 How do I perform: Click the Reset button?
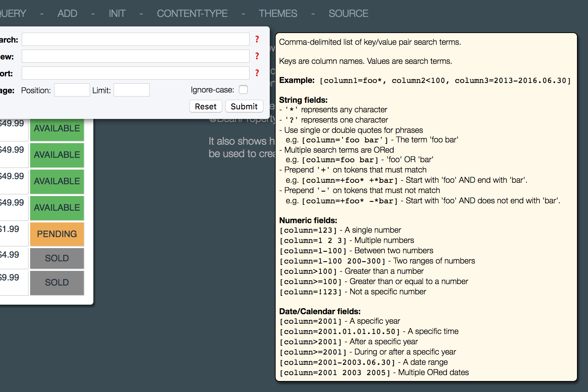[x=205, y=106]
